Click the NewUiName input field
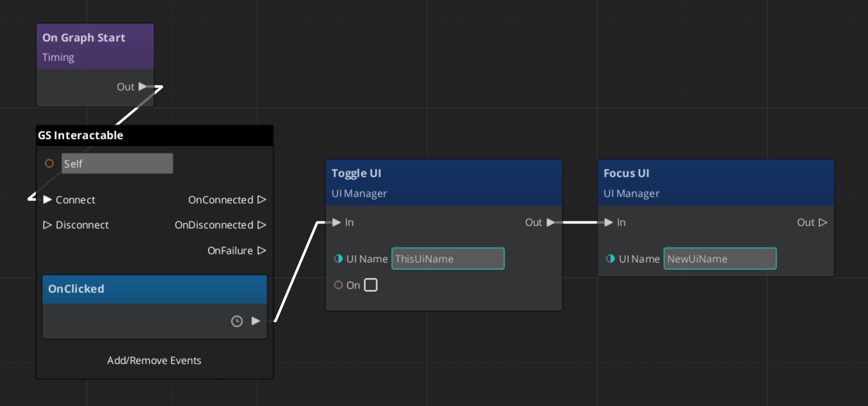This screenshot has height=406, width=868. tap(720, 259)
